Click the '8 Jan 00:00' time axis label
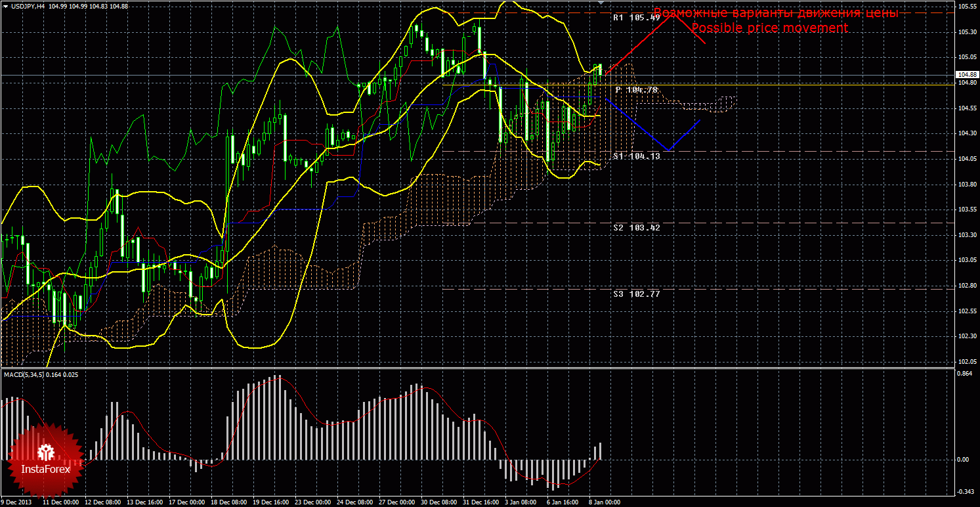The width and height of the screenshot is (980, 507). coord(604,502)
